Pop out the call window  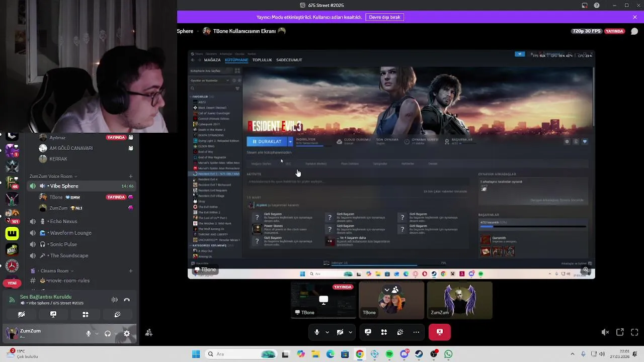coord(620,332)
